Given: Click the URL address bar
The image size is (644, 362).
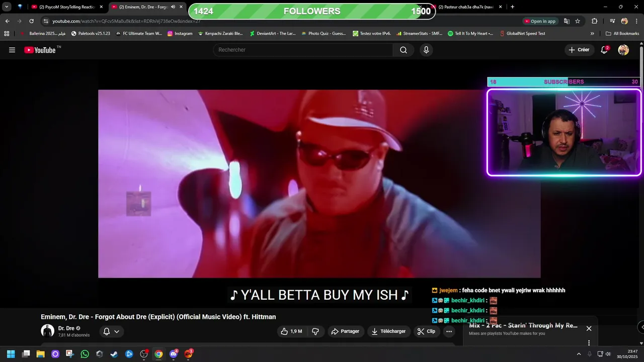Looking at the screenshot, I should coord(282,21).
